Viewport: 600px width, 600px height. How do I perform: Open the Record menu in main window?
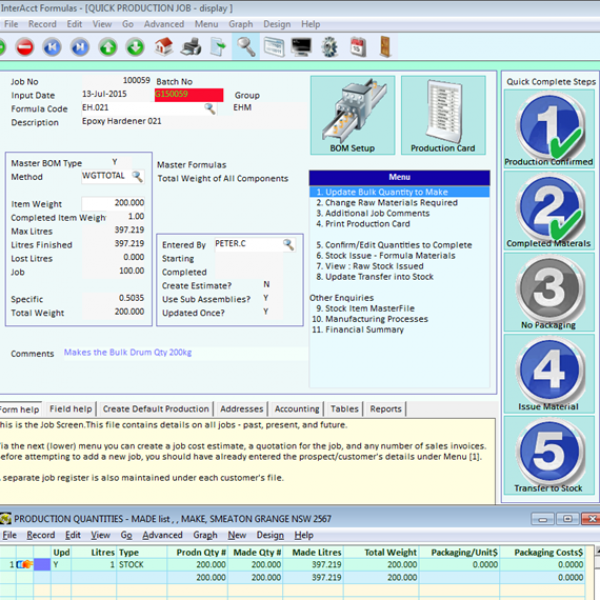coord(42,24)
